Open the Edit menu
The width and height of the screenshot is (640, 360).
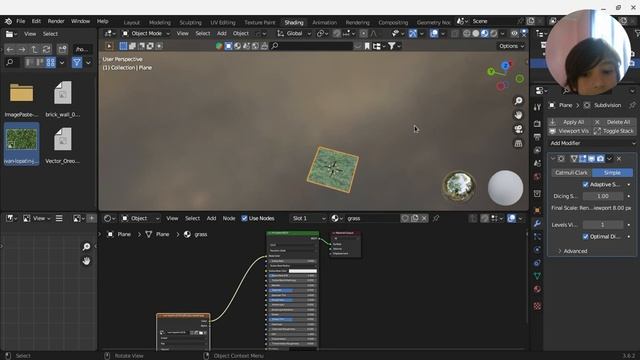point(36,21)
